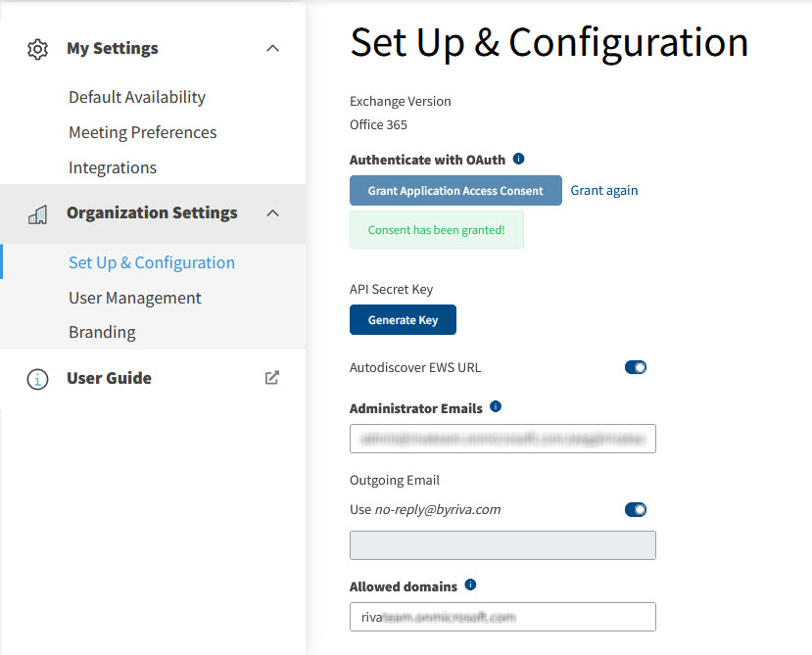
Task: Click the My Settings heading
Action: point(113,48)
